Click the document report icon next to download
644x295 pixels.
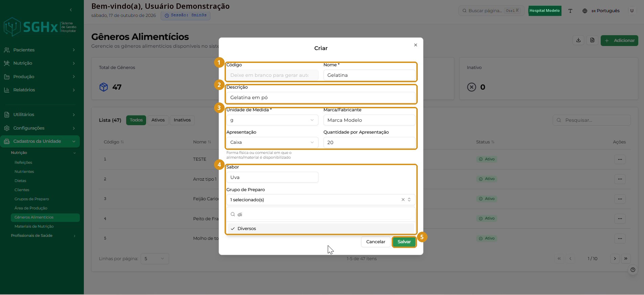(592, 40)
